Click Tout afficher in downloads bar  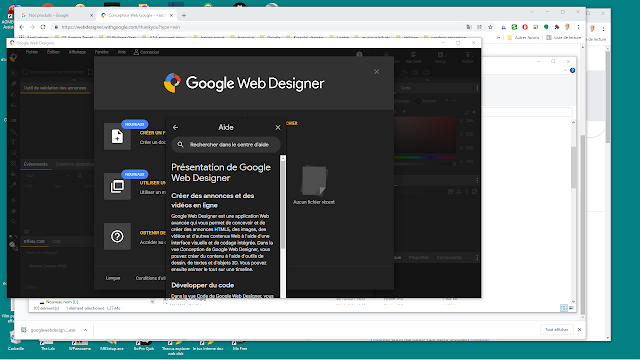[x=557, y=329]
